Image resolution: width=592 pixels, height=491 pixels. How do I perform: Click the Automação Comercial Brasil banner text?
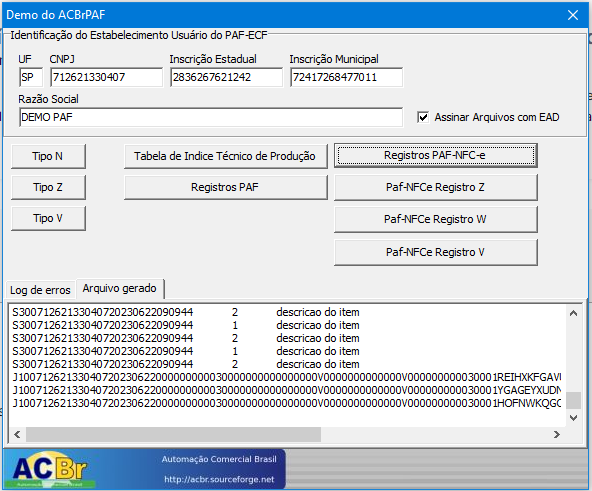219,459
